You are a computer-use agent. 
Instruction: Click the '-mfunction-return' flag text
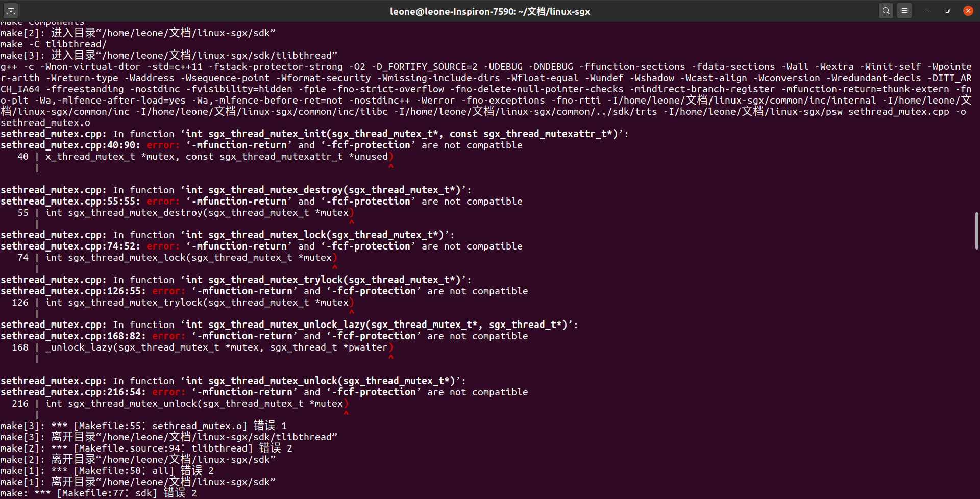coord(240,145)
